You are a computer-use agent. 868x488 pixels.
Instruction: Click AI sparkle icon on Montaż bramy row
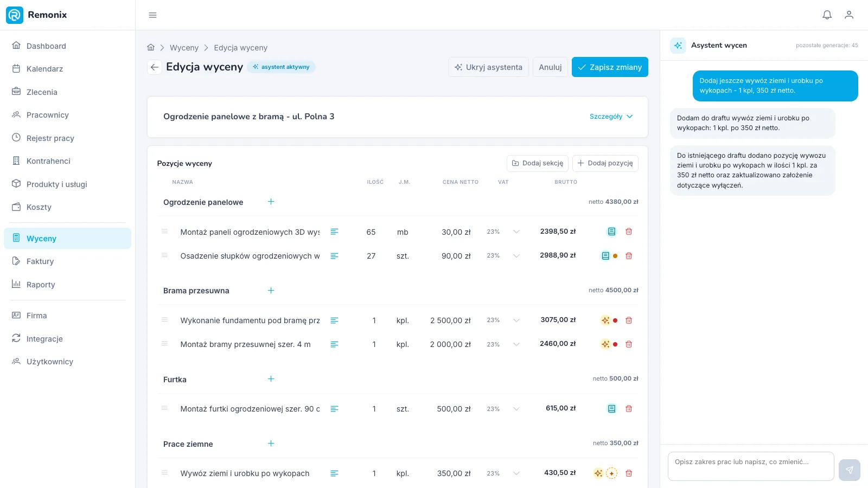pos(605,344)
